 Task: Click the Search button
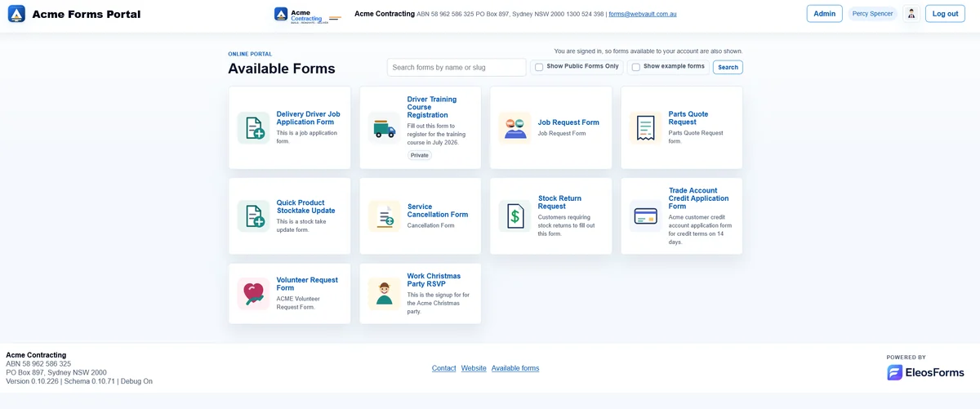click(728, 67)
